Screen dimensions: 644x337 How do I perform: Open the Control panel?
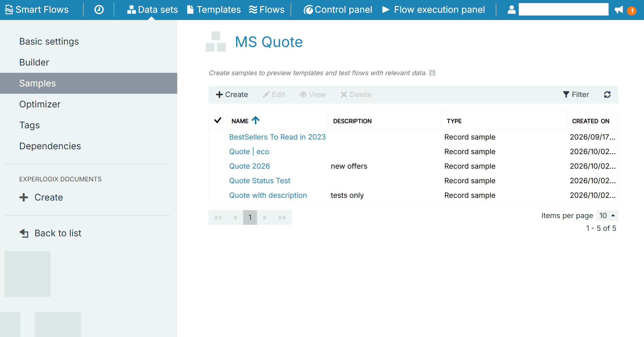pyautogui.click(x=337, y=10)
